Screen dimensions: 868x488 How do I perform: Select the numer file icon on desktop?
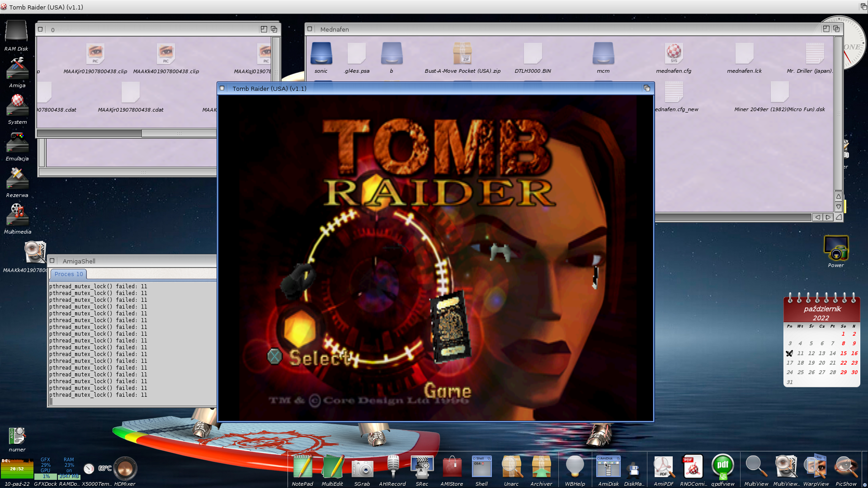[x=17, y=439]
